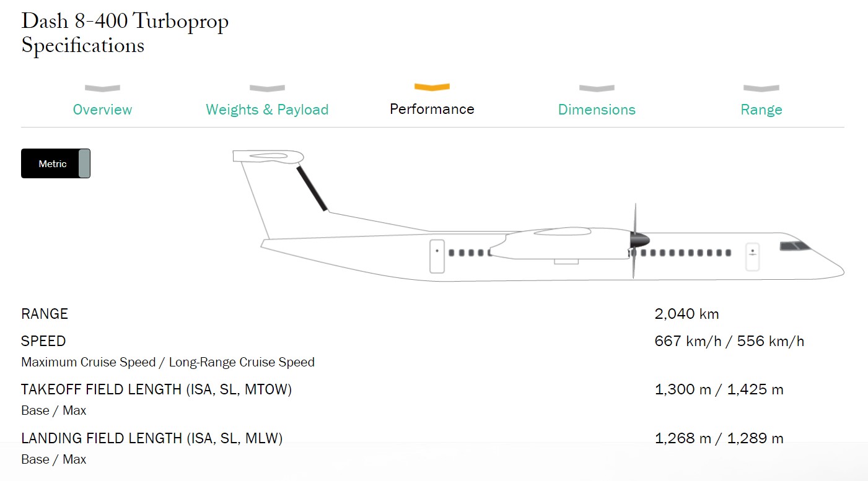This screenshot has height=481, width=868.
Task: Click the orange chevron above Performance
Action: 432,87
